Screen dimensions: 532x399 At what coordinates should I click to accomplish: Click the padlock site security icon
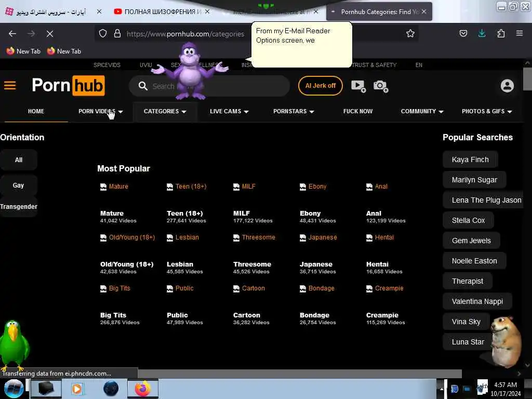(x=117, y=34)
